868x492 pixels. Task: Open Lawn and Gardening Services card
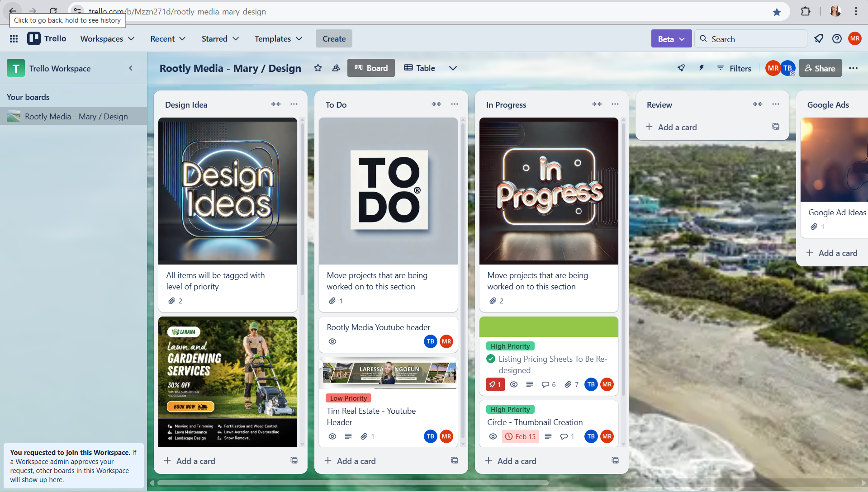pyautogui.click(x=228, y=382)
